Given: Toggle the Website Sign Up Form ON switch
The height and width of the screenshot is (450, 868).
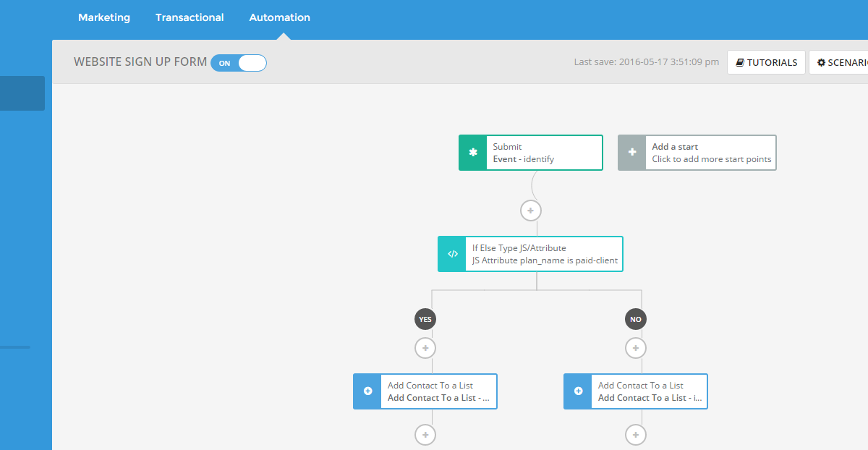Looking at the screenshot, I should (x=239, y=63).
